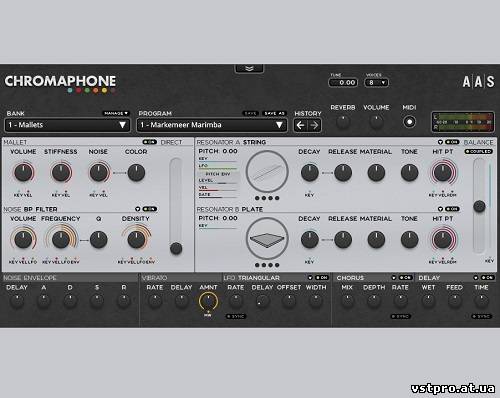Click the MIDI indicator button
The height and width of the screenshot is (398, 500).
coord(409,122)
